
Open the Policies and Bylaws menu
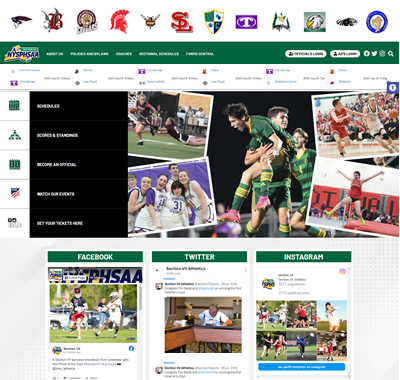[89, 54]
